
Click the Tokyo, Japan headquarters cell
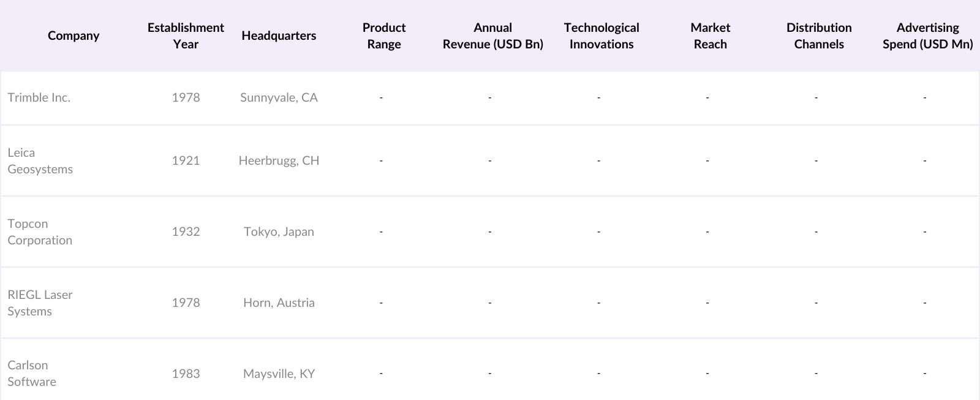[279, 232]
